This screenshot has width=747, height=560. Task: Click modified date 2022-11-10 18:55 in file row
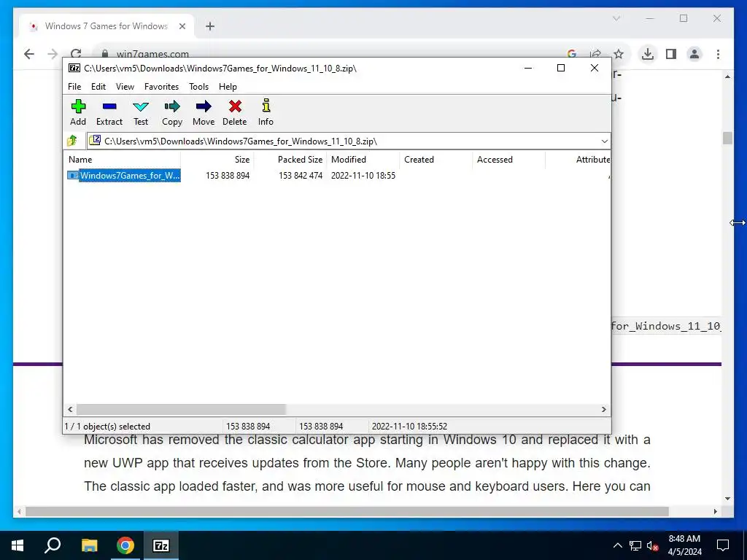point(363,176)
